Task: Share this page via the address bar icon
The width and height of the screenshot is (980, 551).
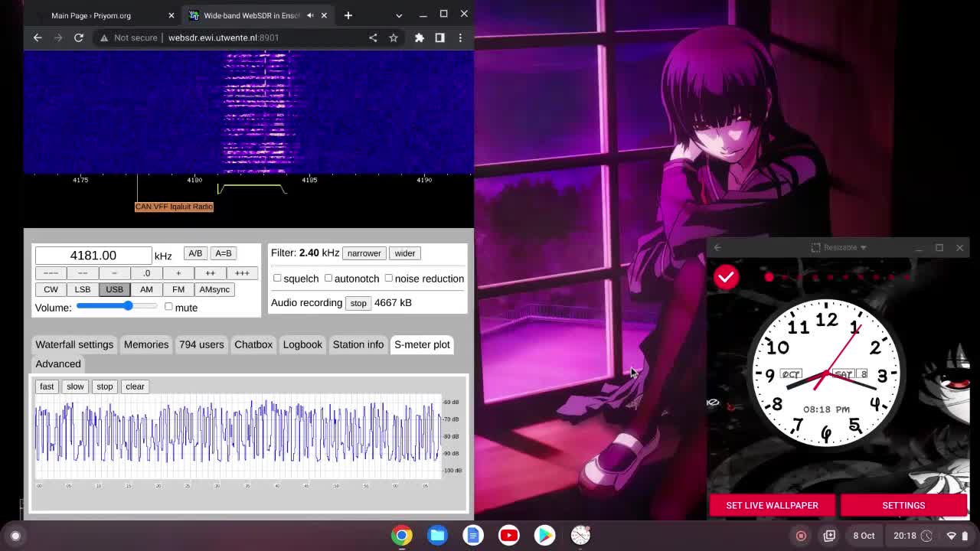Action: pos(373,37)
